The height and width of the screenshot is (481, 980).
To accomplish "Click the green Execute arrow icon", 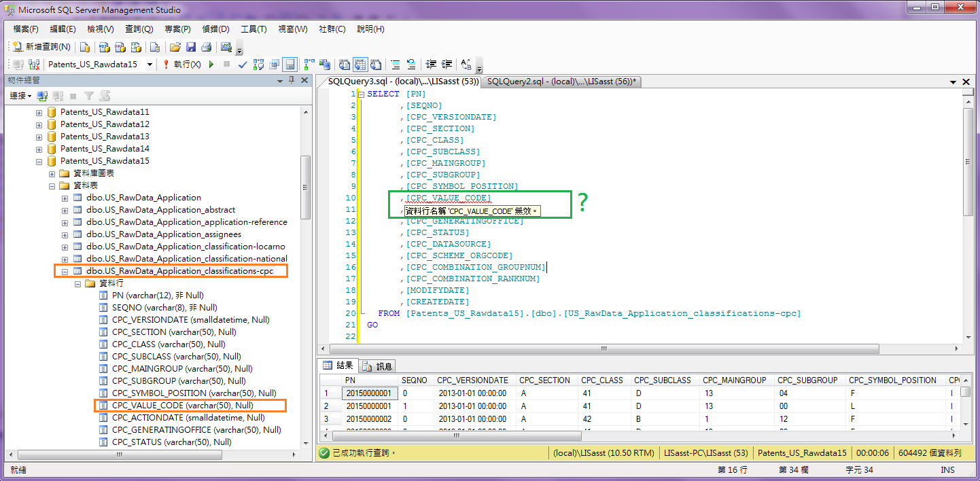I will click(x=210, y=65).
